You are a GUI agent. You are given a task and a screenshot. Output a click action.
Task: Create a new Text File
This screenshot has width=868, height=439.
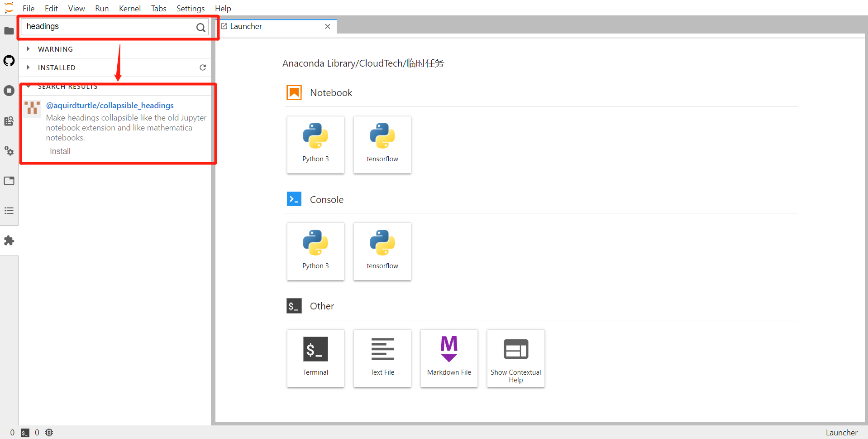382,358
